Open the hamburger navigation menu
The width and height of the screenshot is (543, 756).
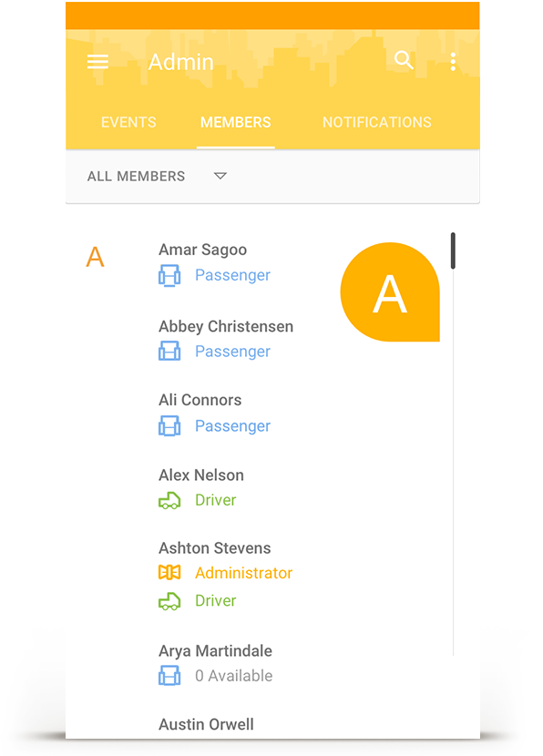pos(97,62)
